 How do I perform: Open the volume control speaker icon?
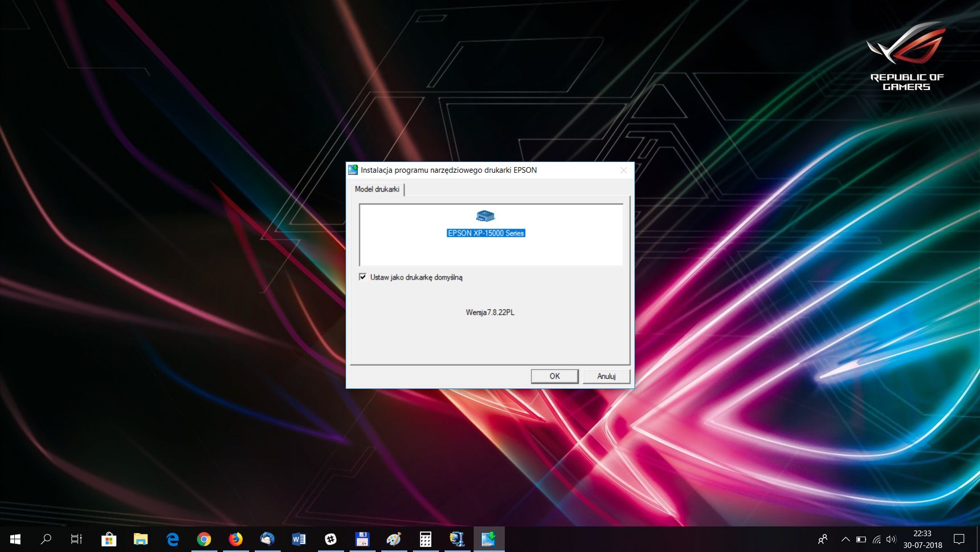[891, 539]
